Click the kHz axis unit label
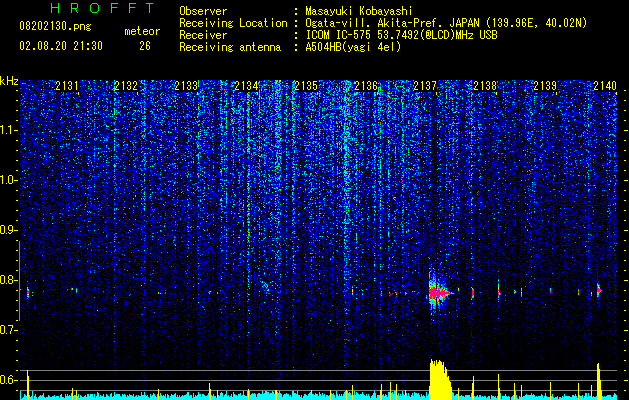This screenshot has height=400, width=629. pyautogui.click(x=9, y=81)
